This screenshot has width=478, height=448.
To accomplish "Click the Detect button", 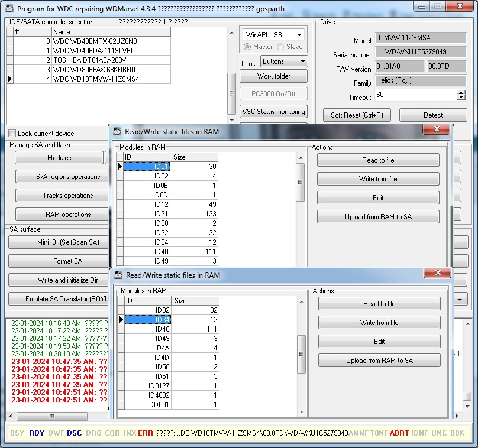I will (433, 115).
